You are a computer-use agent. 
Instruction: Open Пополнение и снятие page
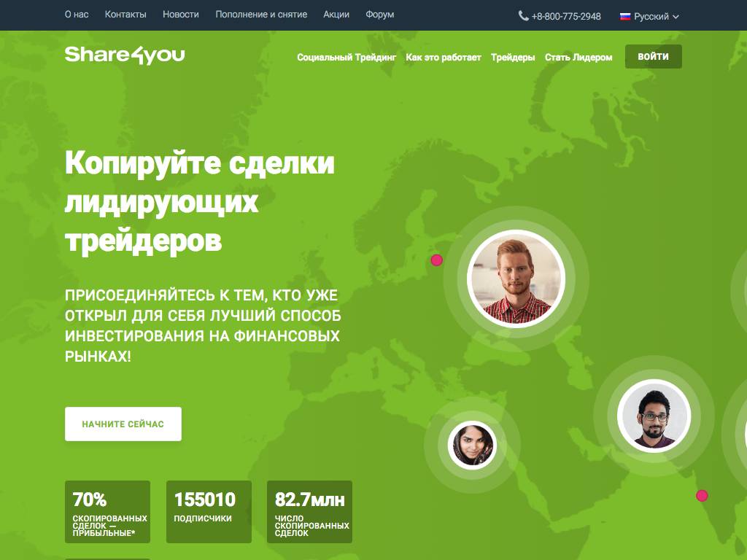tap(261, 15)
